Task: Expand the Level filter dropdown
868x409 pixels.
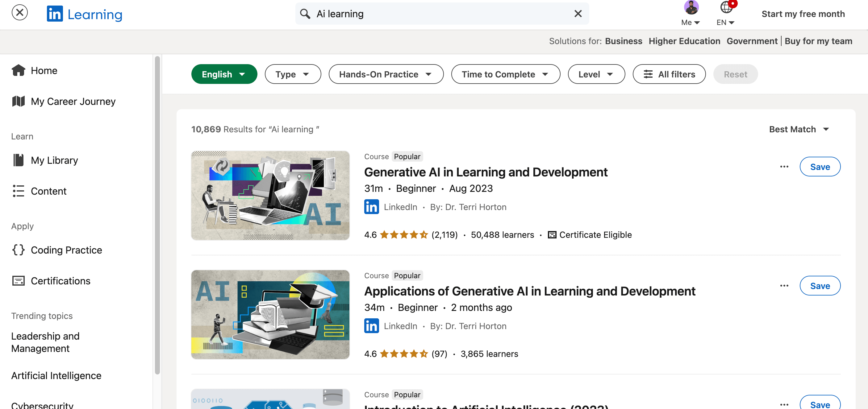Action: pos(596,74)
